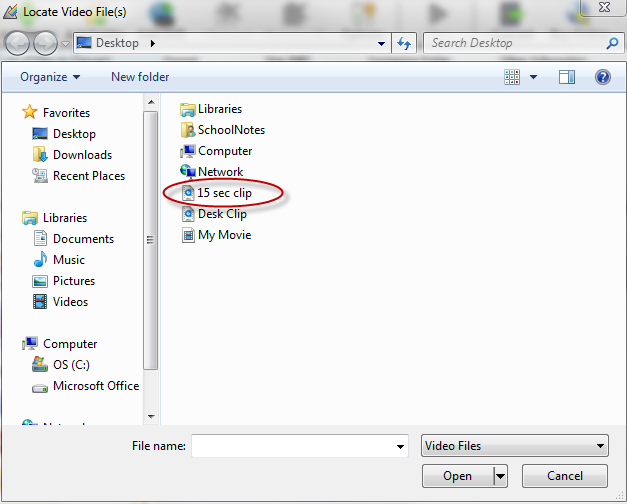Click the SchoolNotes user folder icon
Viewport: 627px width, 504px height.
point(188,130)
